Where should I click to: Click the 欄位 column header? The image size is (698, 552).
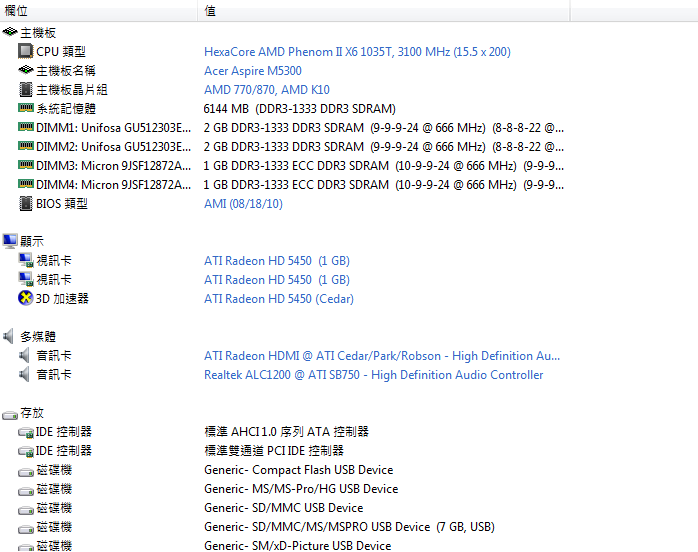[98, 10]
